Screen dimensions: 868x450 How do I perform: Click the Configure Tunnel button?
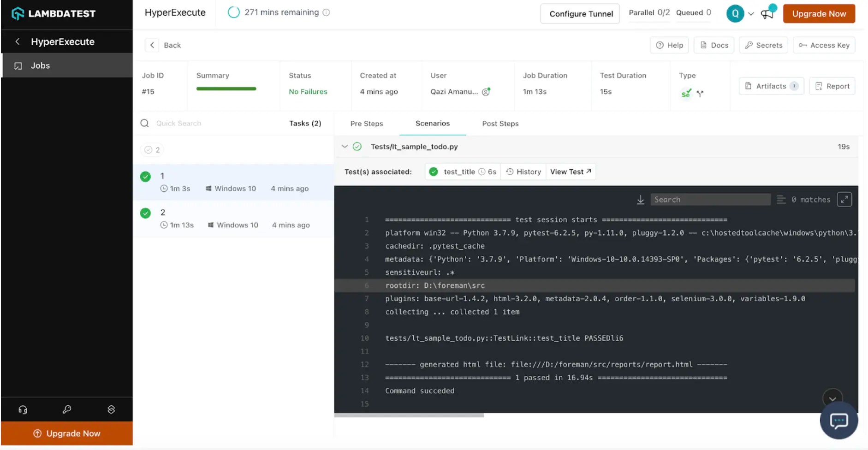pyautogui.click(x=580, y=13)
